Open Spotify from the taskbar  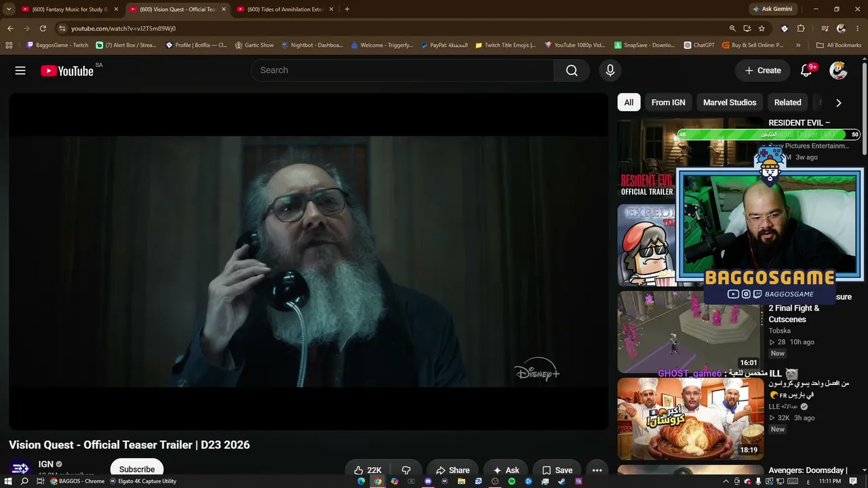coord(511,481)
